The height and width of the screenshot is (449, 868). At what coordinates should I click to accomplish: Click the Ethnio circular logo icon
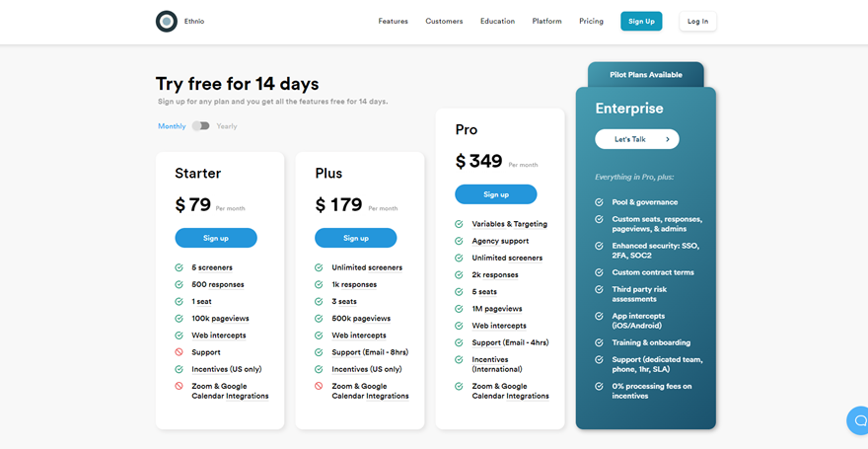click(166, 22)
